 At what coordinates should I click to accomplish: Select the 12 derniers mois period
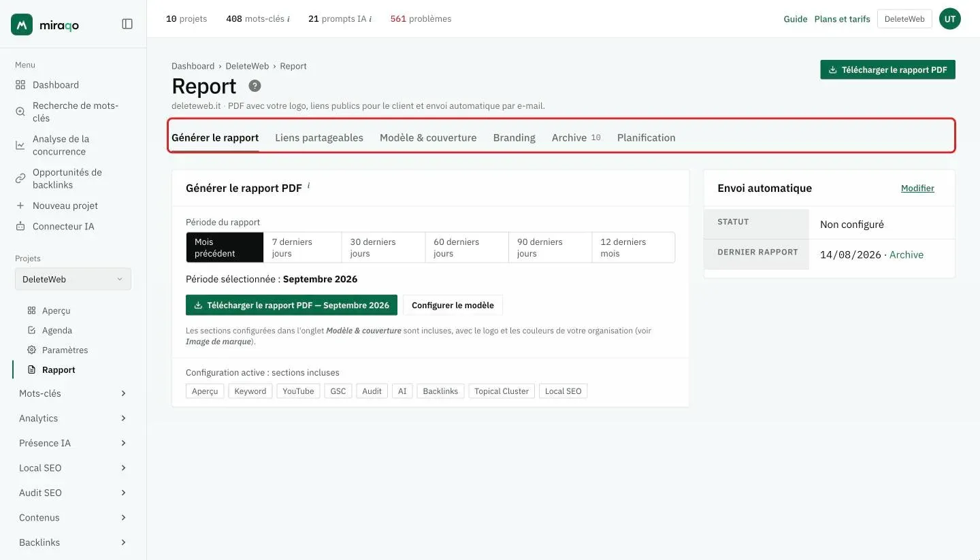[633, 248]
